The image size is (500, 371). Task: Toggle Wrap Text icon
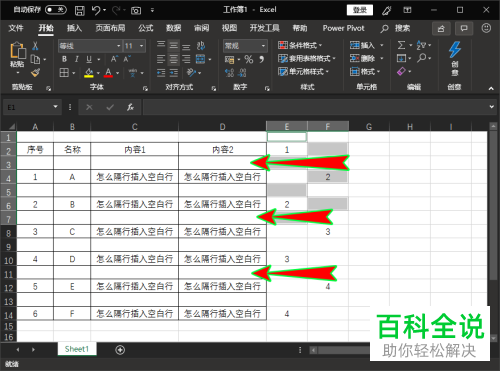(x=201, y=45)
